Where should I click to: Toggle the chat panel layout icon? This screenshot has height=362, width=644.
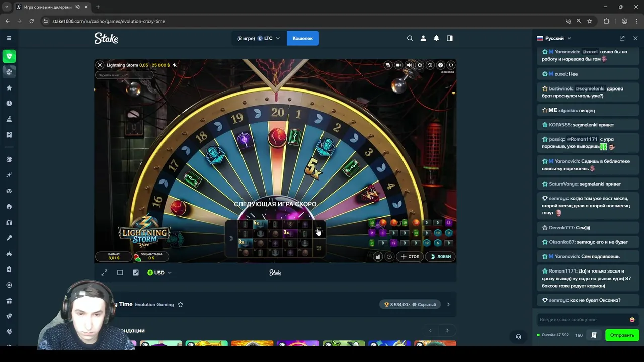pyautogui.click(x=450, y=38)
